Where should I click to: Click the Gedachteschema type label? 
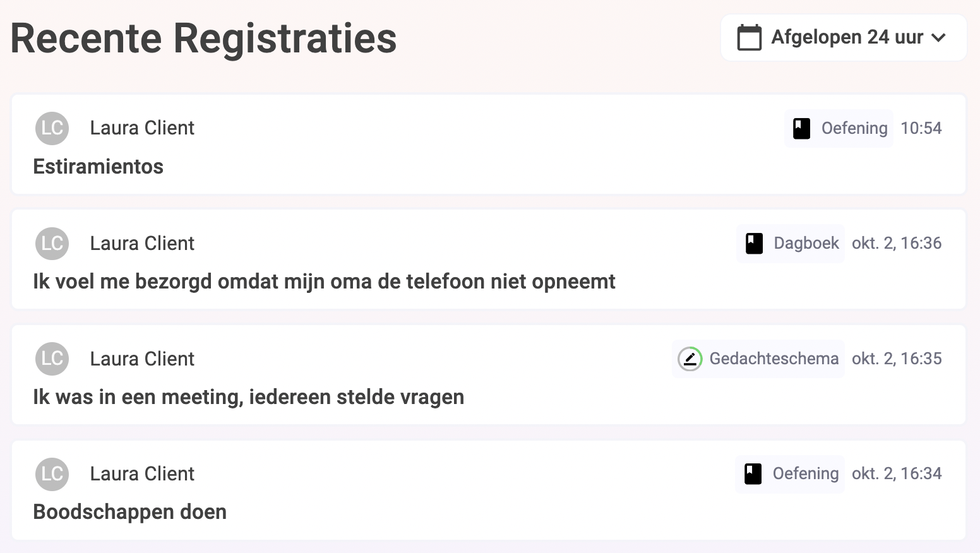[774, 359]
